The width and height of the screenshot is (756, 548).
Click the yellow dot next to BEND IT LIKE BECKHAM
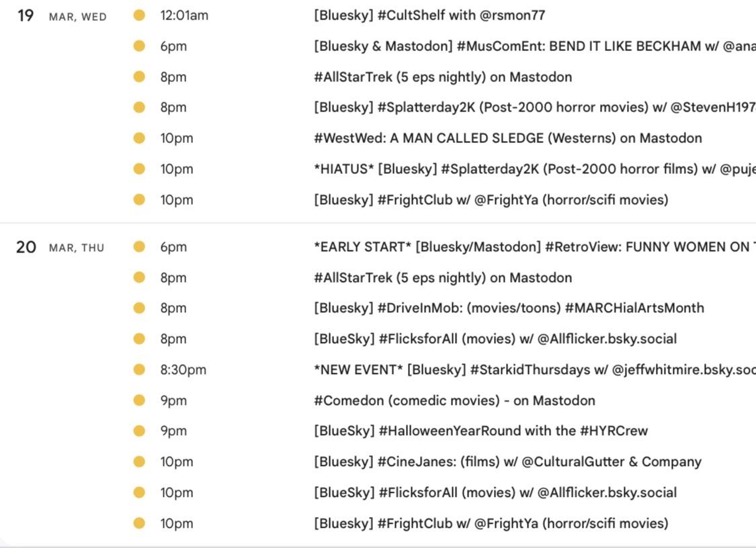pyautogui.click(x=139, y=46)
